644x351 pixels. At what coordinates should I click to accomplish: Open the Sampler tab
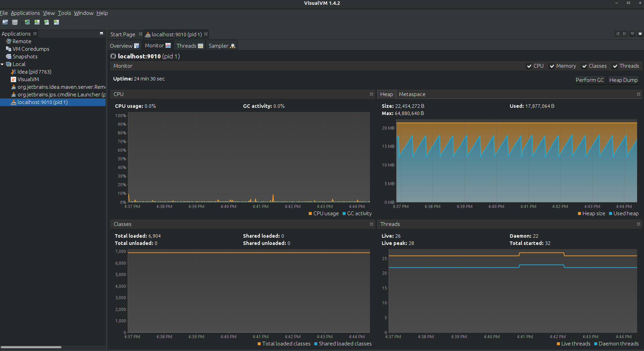coord(222,46)
